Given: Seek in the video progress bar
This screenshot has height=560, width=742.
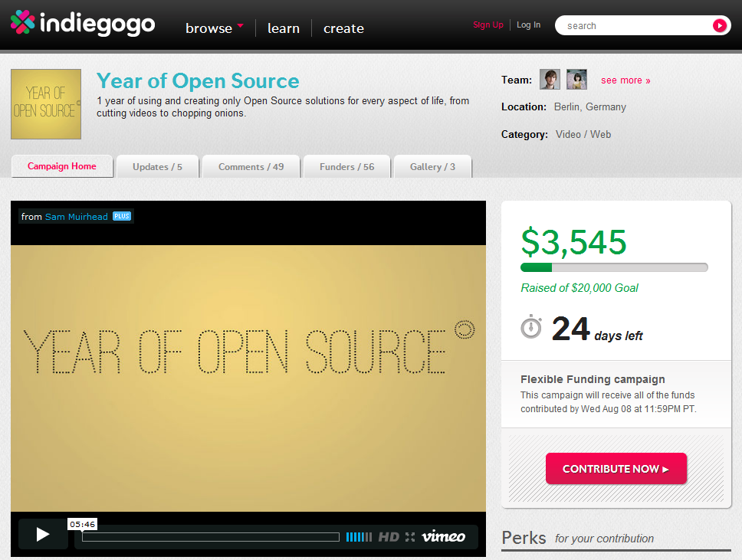Looking at the screenshot, I should tap(211, 537).
